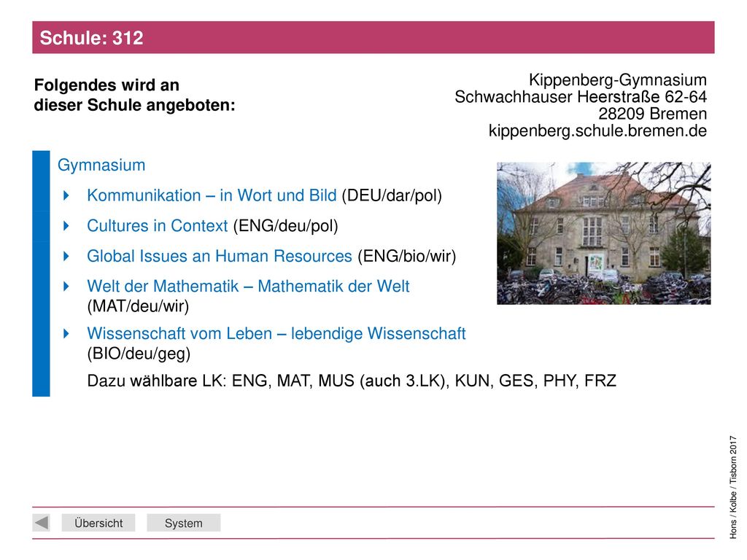Click the Hons / Kolbe / Tisborn 2017 credit
747x560 pixels.
[x=733, y=486]
